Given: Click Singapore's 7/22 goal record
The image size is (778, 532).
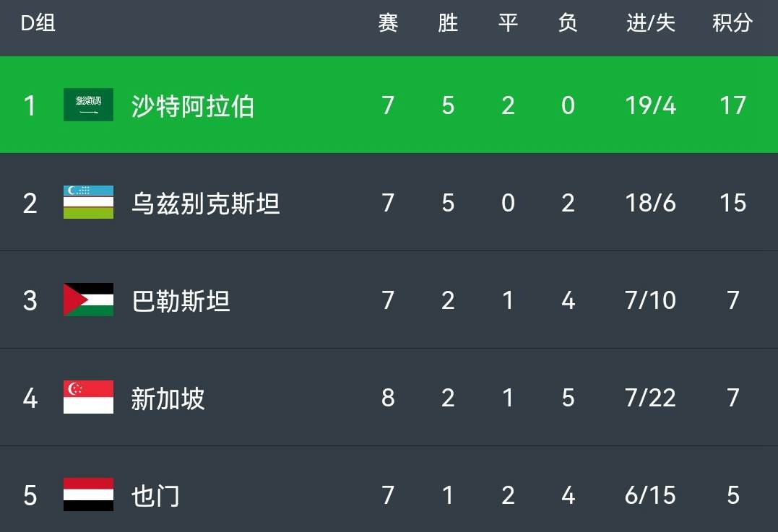Looking at the screenshot, I should pyautogui.click(x=650, y=398).
